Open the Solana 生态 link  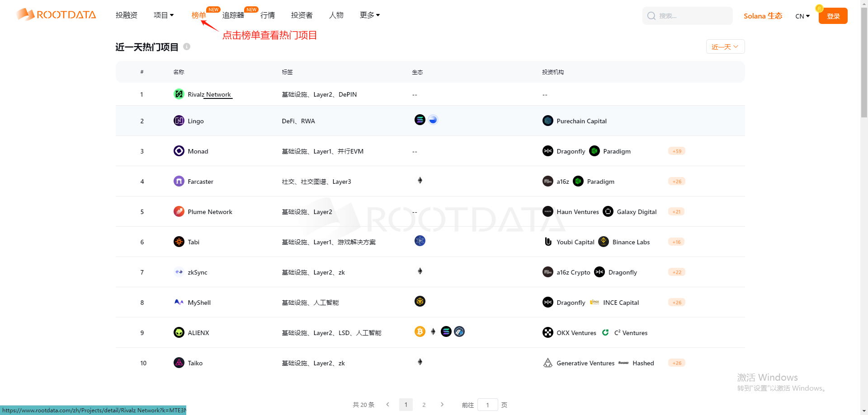(x=763, y=16)
